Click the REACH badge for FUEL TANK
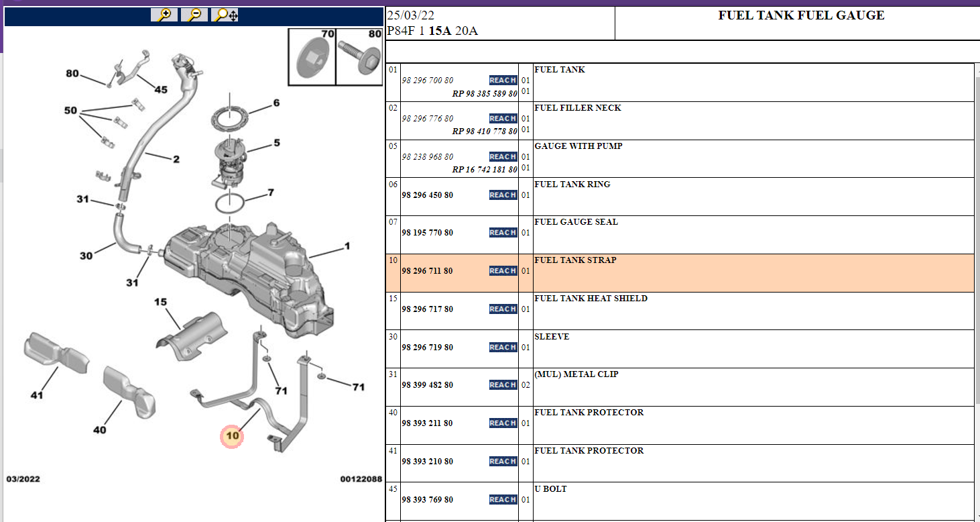 [503, 81]
